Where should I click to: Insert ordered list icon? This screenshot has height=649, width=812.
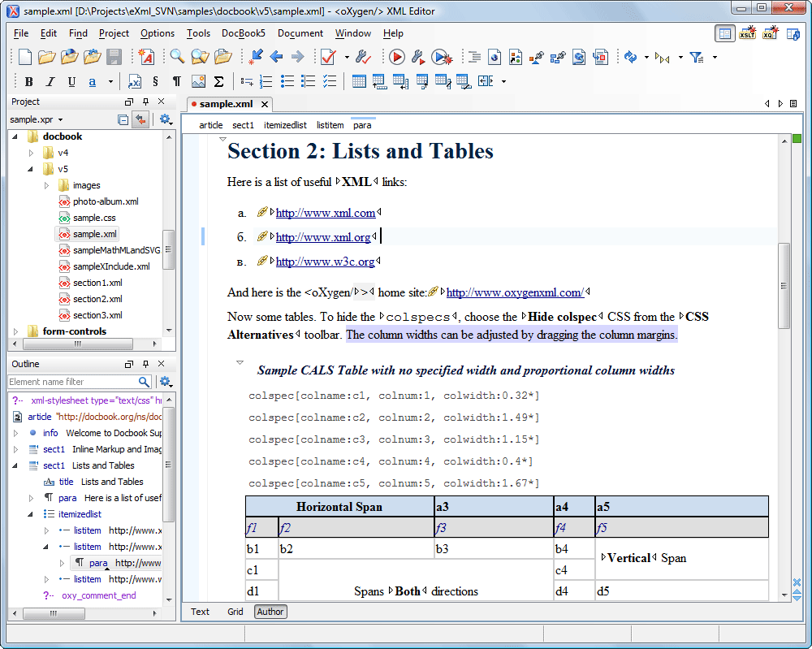(266, 81)
